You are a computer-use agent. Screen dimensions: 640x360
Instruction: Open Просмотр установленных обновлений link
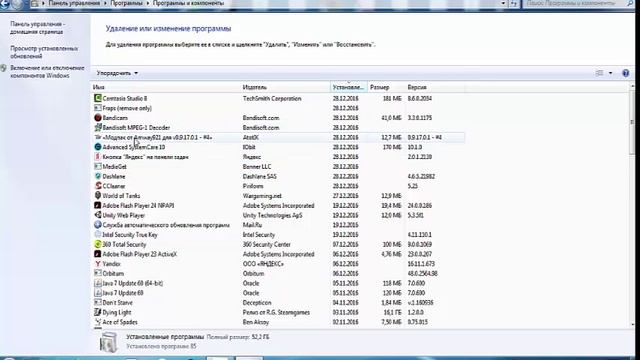44,52
